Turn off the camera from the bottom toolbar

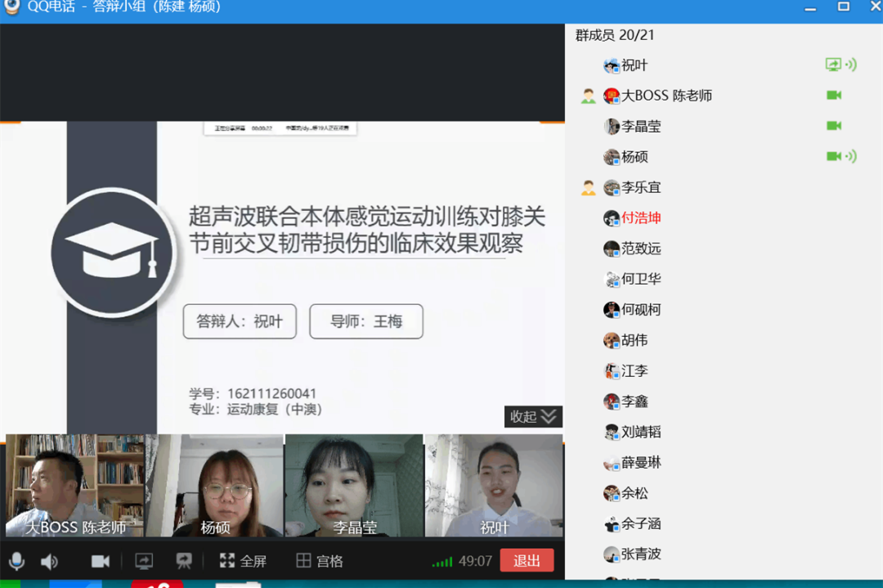[101, 561]
